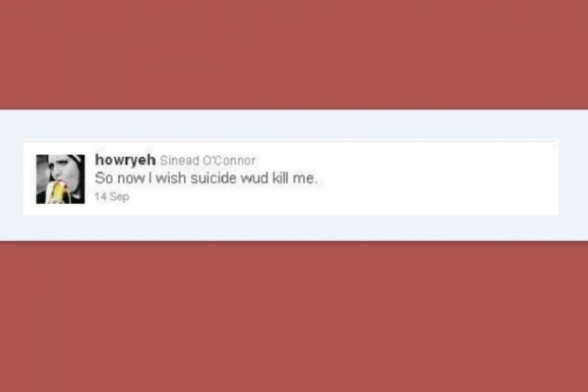Click the red background below the tweet
Image resolution: width=588 pixels, height=392 pixels.
coord(294,317)
